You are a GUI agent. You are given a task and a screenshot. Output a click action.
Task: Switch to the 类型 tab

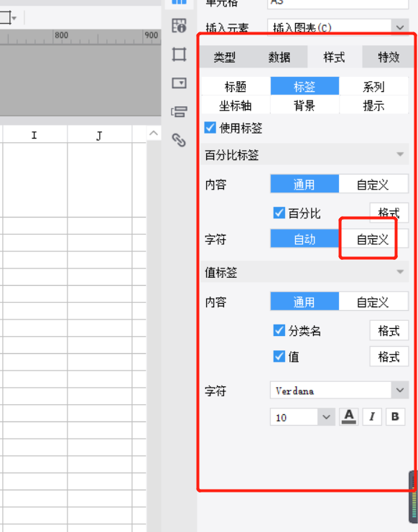224,57
